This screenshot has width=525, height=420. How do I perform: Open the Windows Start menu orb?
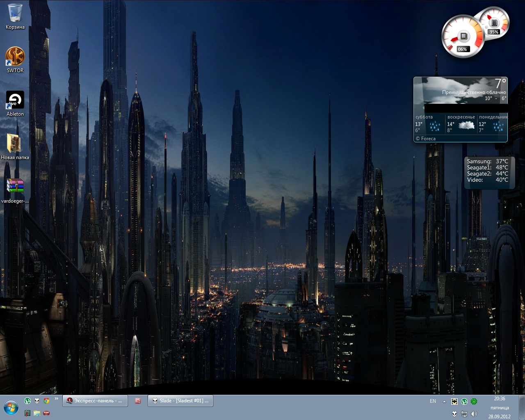point(11,407)
